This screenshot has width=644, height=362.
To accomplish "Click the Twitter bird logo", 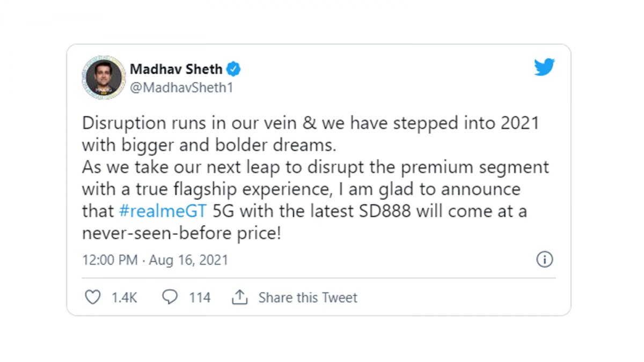I will coord(544,68).
